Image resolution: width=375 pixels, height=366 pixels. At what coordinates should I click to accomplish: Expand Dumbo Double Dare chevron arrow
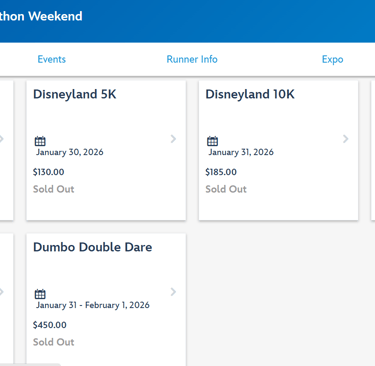(173, 292)
